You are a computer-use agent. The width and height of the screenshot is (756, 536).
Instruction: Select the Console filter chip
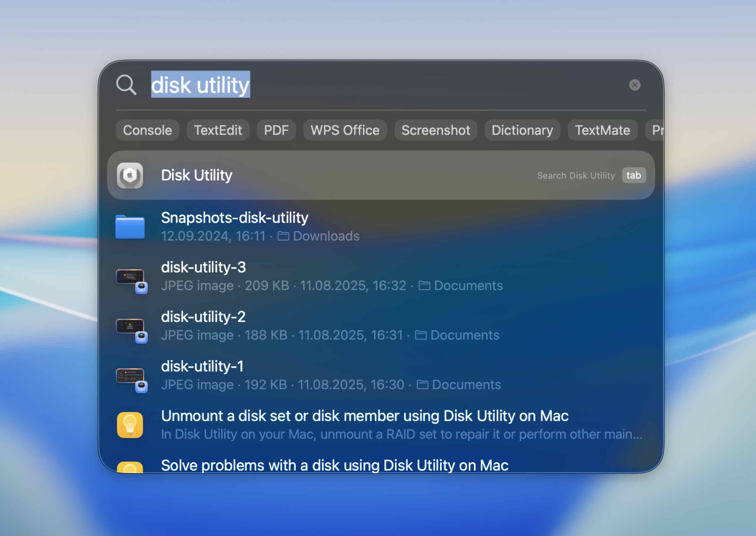tap(147, 130)
